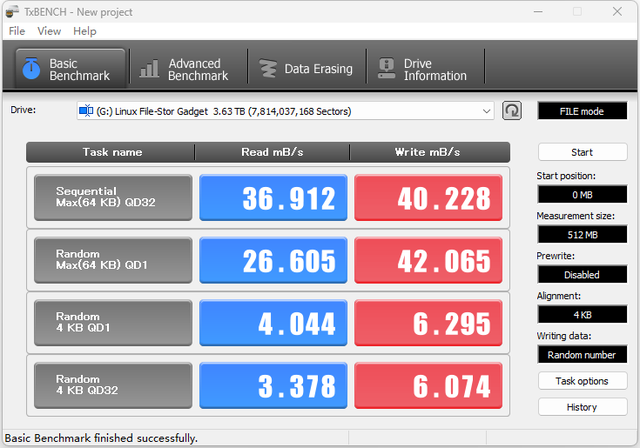640x448 pixels.
Task: Open the Data Erasing tab
Action: tap(306, 69)
